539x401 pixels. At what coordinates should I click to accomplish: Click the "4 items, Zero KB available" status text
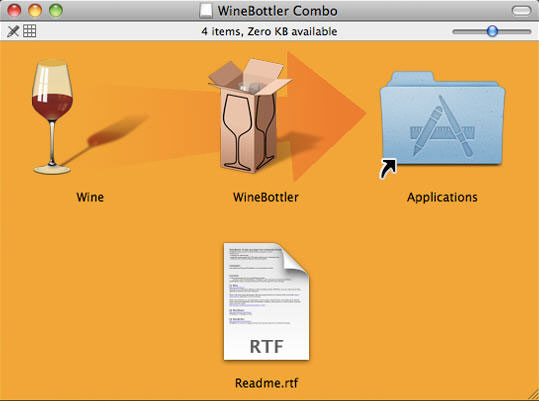pos(269,32)
